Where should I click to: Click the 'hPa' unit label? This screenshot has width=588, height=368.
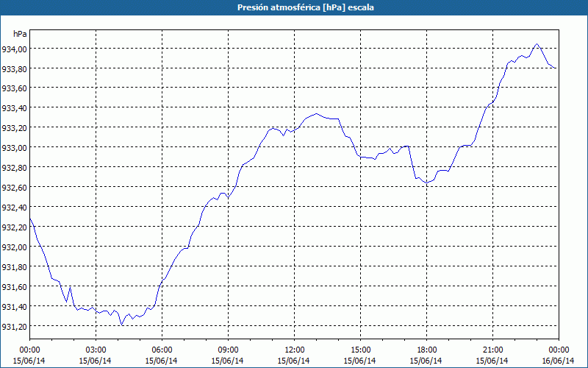coord(20,34)
